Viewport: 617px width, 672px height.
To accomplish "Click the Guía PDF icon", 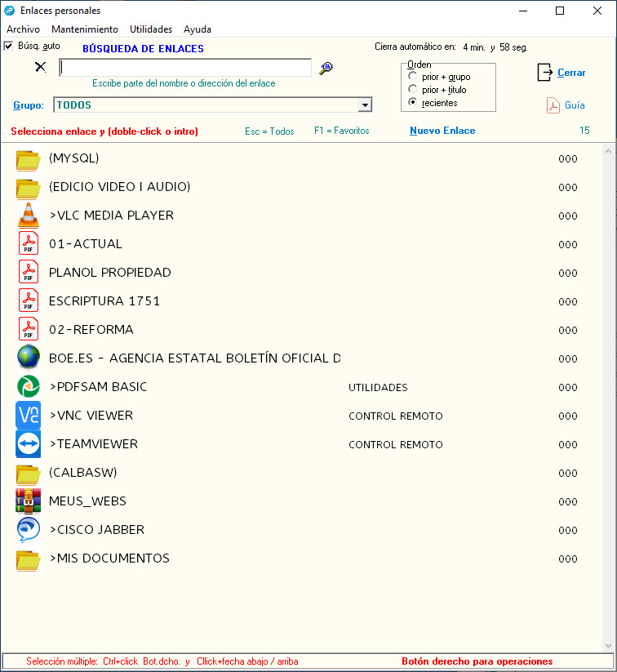I will 553,105.
